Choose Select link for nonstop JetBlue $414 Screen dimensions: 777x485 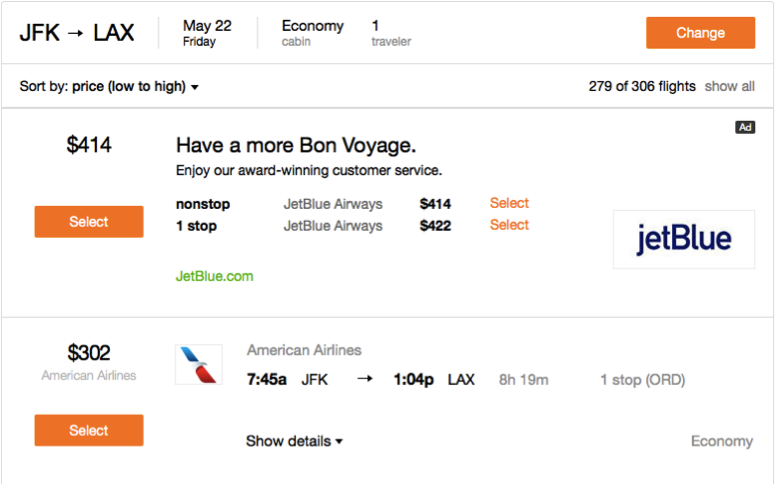(509, 203)
